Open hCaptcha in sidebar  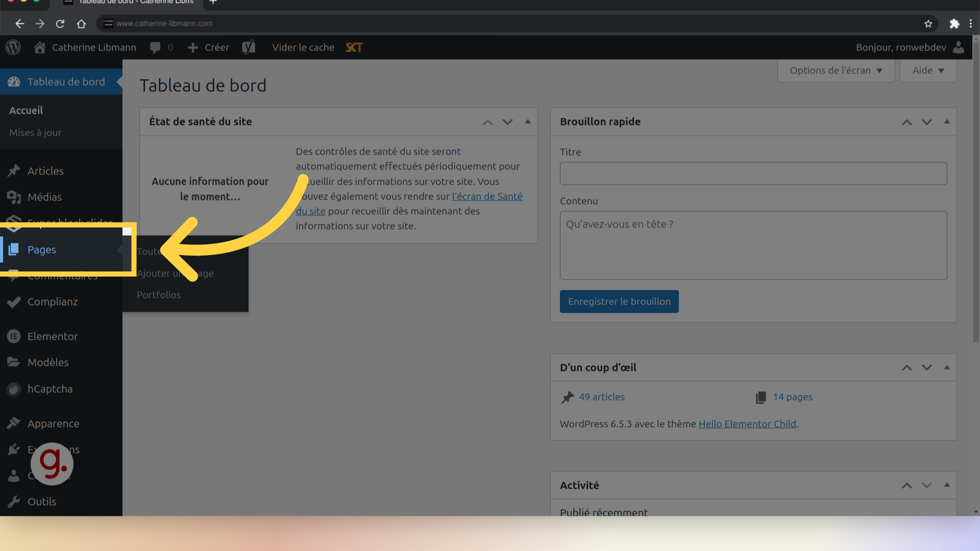tap(50, 389)
